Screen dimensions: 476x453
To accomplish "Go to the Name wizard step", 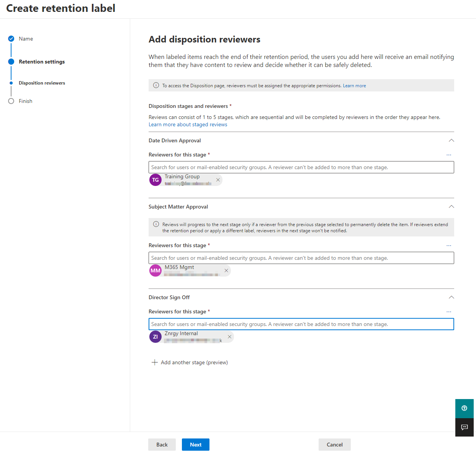I will point(26,39).
